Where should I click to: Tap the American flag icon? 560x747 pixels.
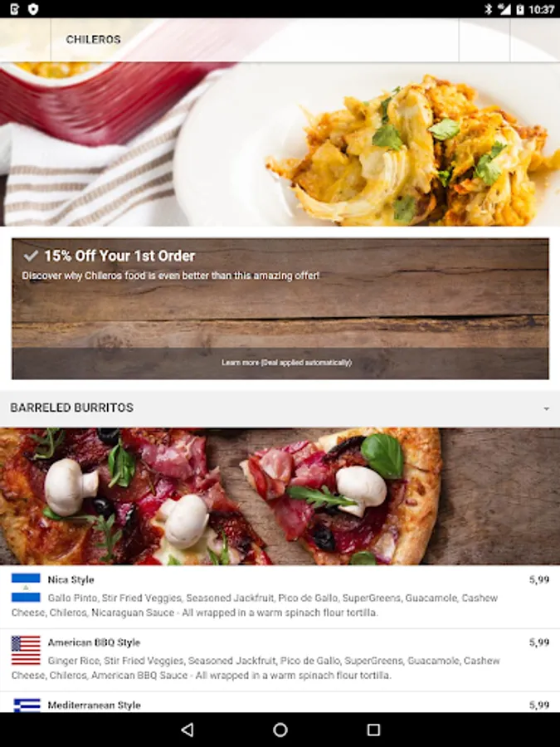pyautogui.click(x=26, y=650)
